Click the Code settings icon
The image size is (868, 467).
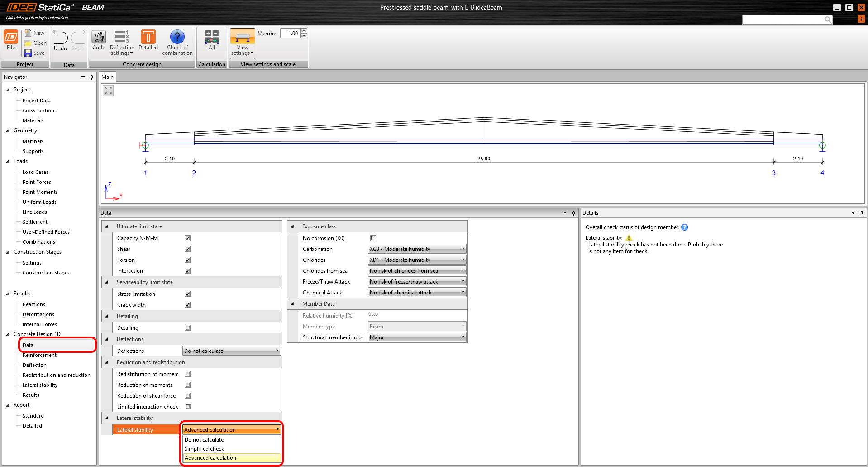(x=99, y=38)
